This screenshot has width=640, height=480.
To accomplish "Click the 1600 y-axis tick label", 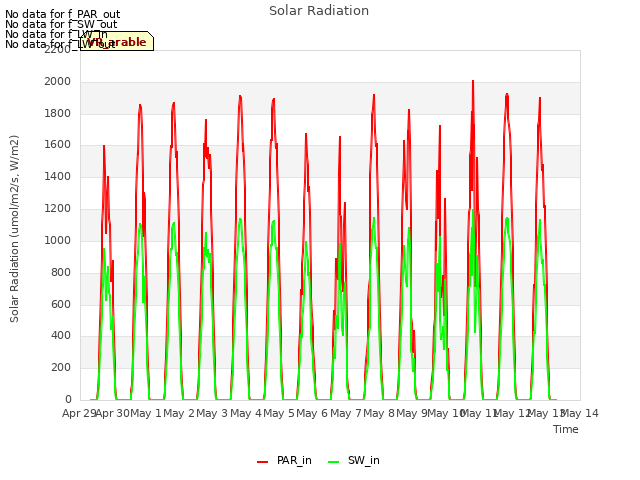I will (58, 145).
